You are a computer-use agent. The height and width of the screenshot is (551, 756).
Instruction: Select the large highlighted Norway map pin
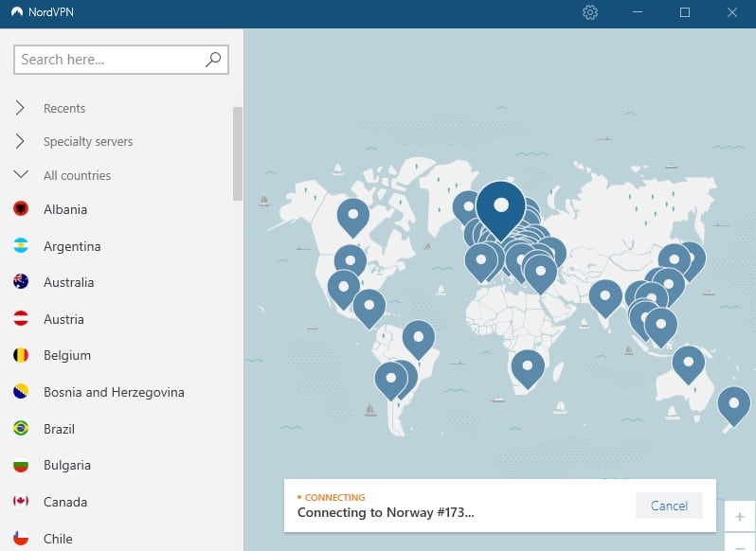pos(501,206)
